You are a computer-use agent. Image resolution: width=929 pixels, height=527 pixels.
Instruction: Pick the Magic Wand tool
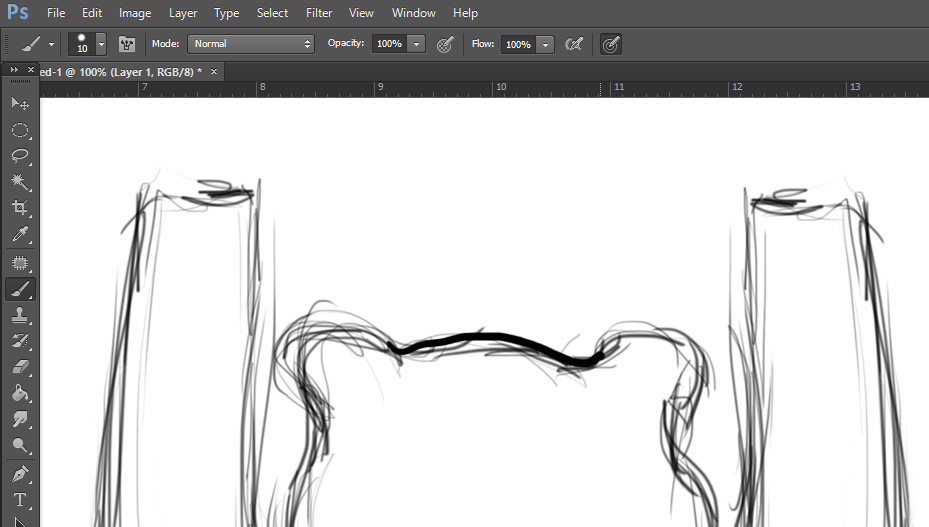[x=19, y=182]
